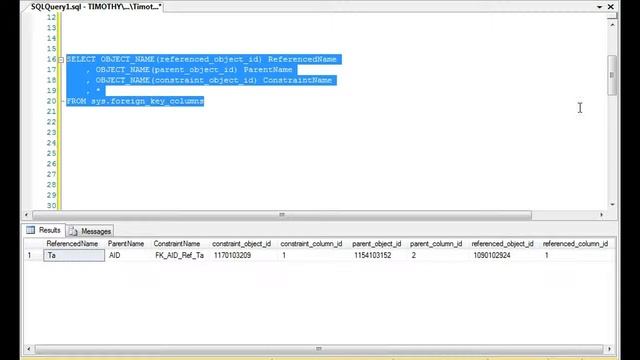Open the active files dropdown arrow
The width and height of the screenshot is (640, 360).
[x=599, y=7]
